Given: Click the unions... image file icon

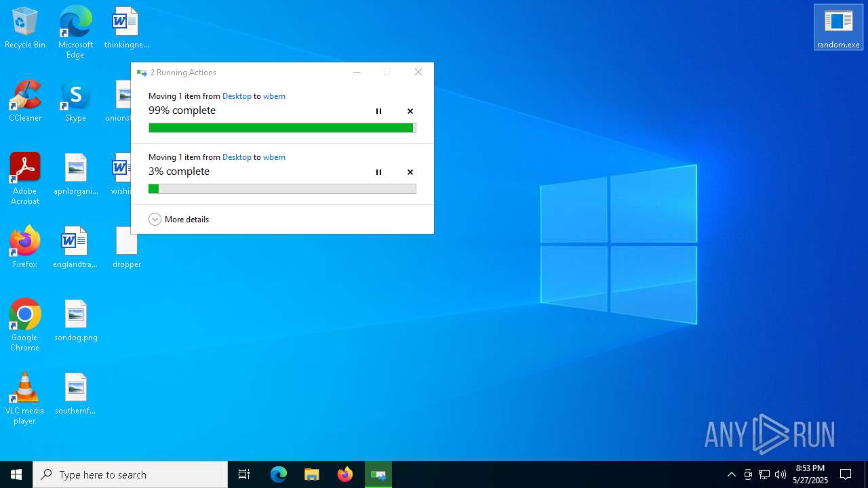Looking at the screenshot, I should pyautogui.click(x=121, y=101).
